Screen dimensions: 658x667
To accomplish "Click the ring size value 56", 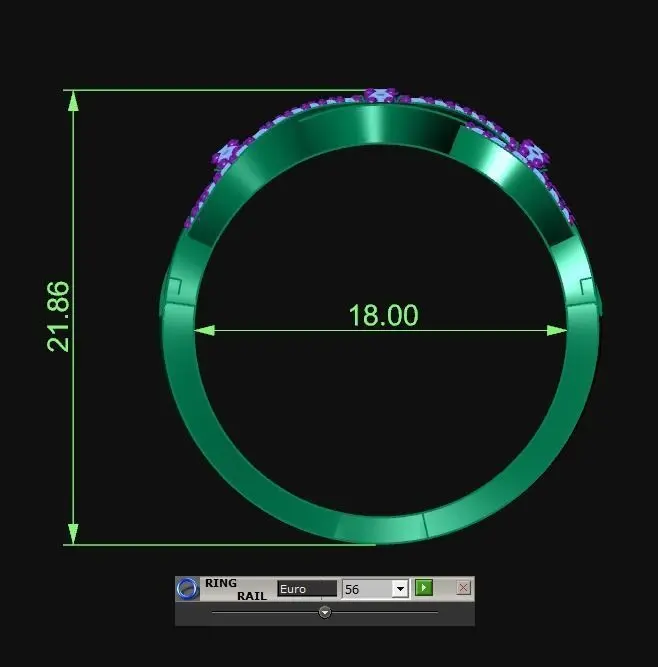I will pos(352,590).
